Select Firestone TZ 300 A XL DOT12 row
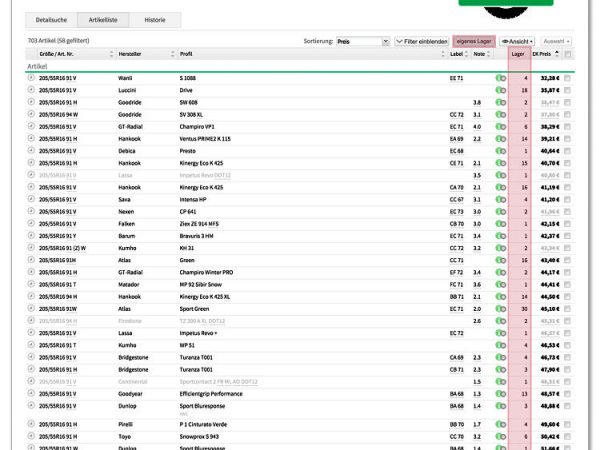600x450 pixels. click(300, 321)
